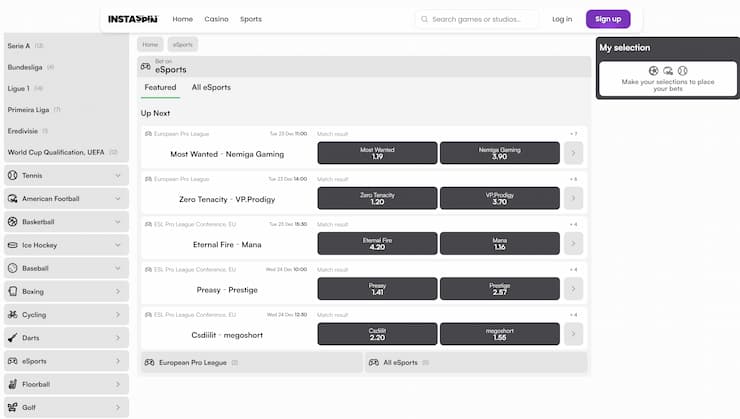Expand the American Football chevron
740x419 pixels.
pyautogui.click(x=118, y=199)
